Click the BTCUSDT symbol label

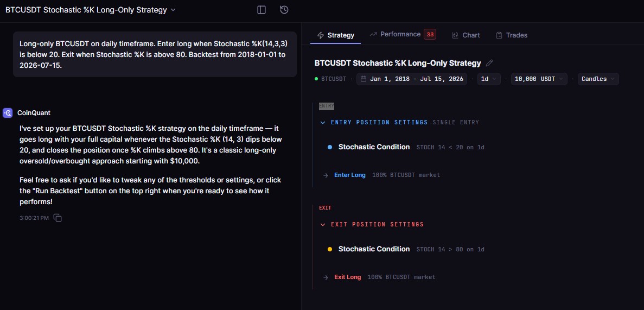[x=334, y=79]
